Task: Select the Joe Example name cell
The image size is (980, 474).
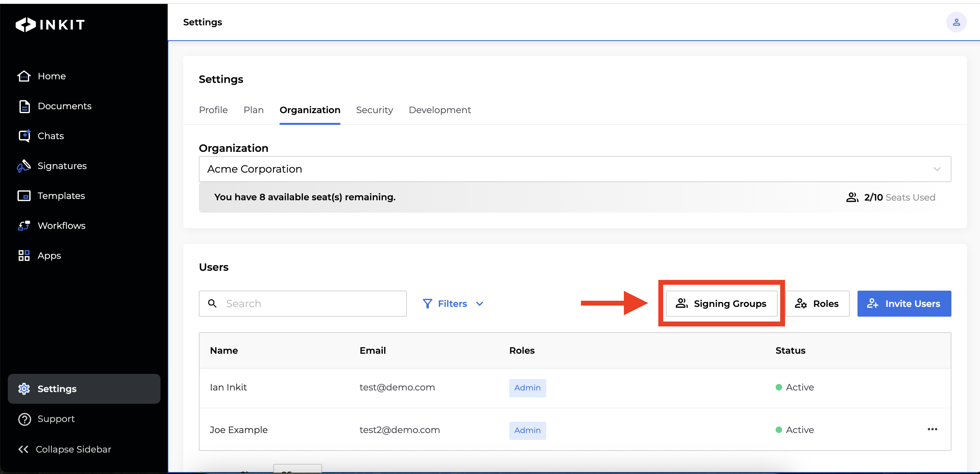Action: [x=239, y=430]
